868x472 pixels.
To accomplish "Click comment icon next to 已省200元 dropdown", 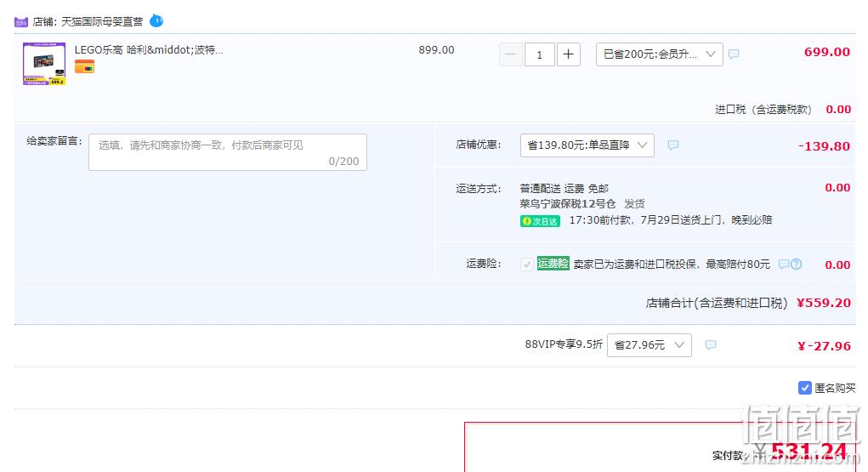I will point(734,54).
